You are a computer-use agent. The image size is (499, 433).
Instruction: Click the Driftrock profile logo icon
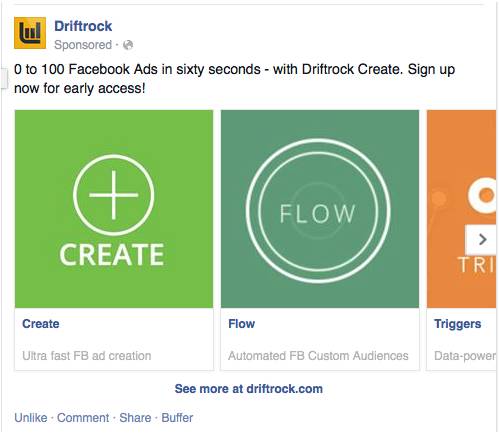[30, 33]
